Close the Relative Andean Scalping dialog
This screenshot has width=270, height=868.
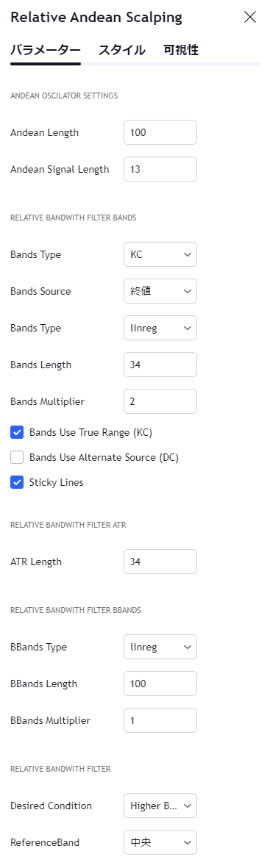(x=250, y=17)
